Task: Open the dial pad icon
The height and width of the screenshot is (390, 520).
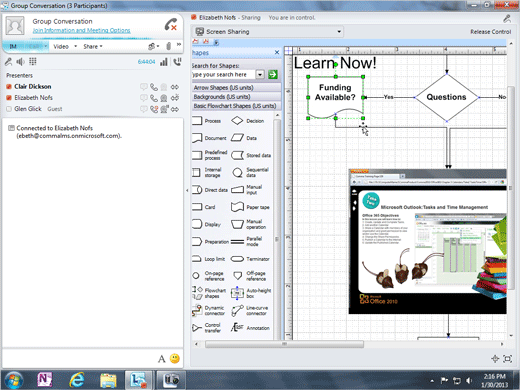Action: (x=33, y=61)
